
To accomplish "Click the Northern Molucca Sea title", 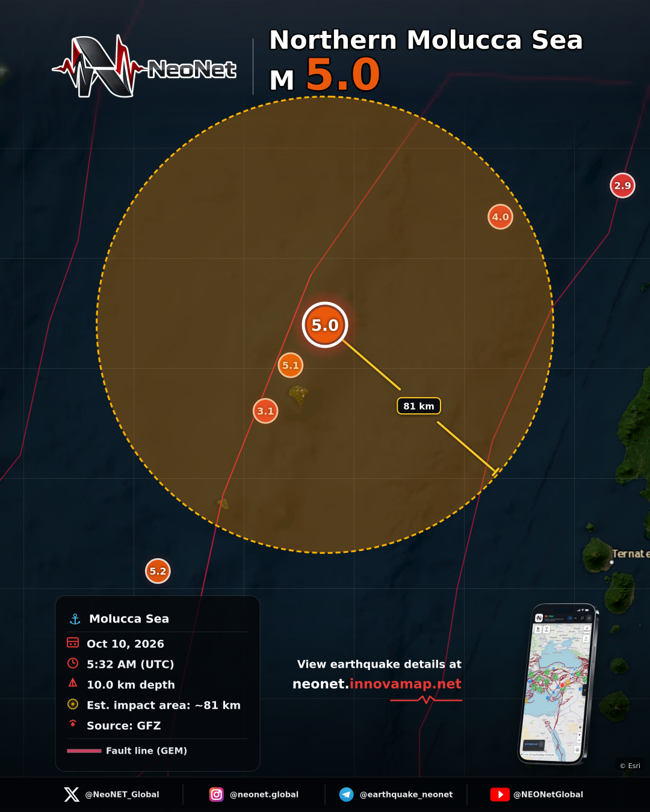I will (426, 40).
